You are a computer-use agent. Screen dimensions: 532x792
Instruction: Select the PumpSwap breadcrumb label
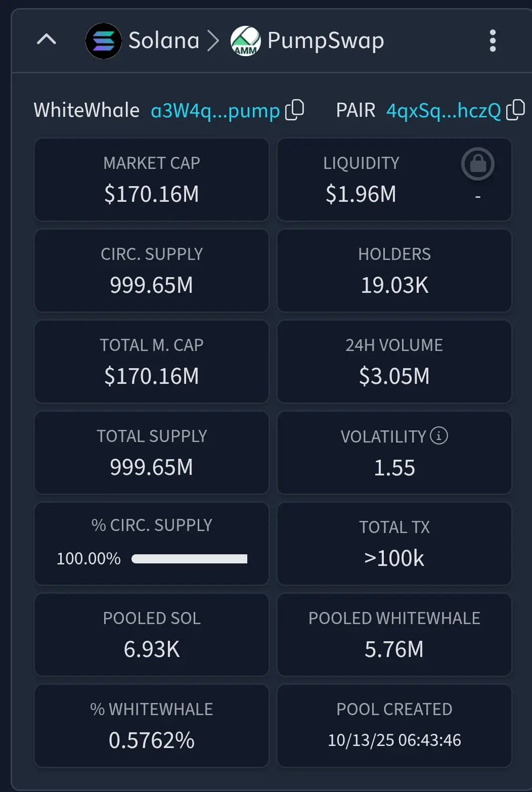[x=326, y=40]
